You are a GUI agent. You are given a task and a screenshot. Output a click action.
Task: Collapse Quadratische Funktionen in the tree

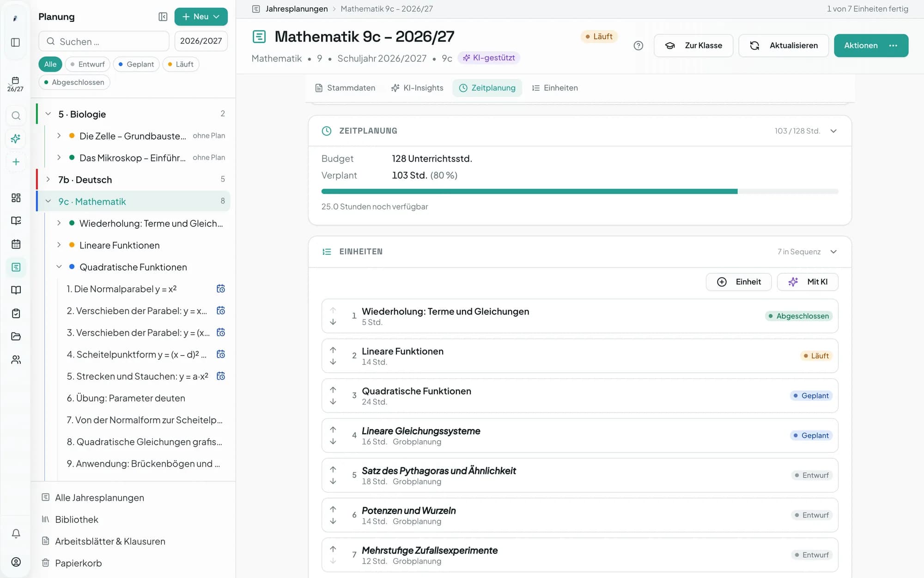59,267
